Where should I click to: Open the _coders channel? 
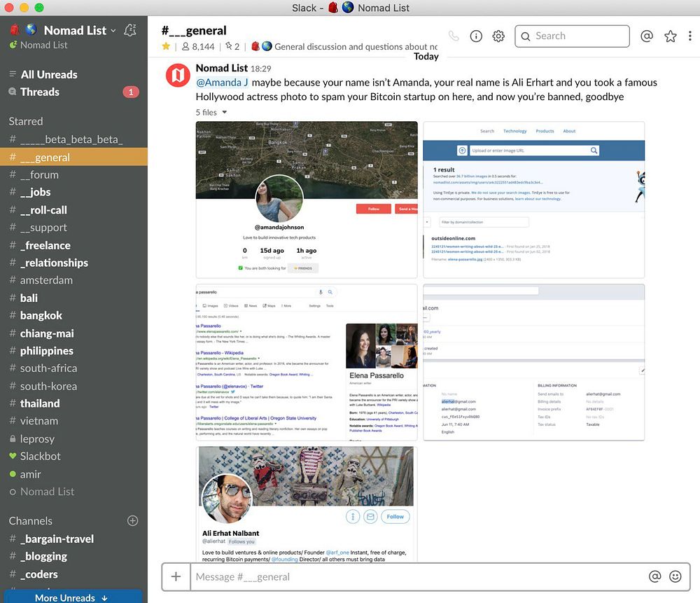point(73,574)
